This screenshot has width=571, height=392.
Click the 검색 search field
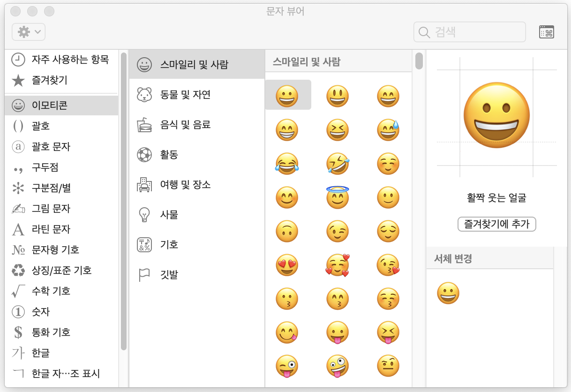[x=469, y=32]
